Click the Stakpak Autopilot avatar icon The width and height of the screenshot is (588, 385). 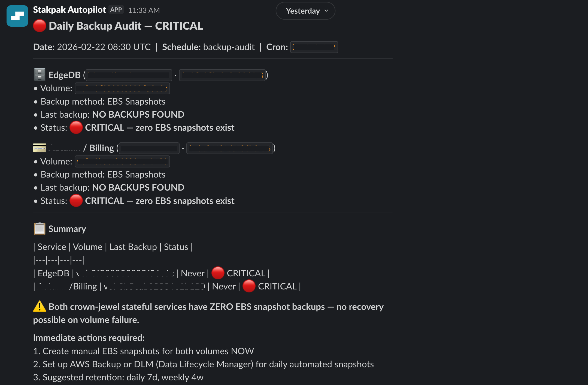(x=17, y=16)
